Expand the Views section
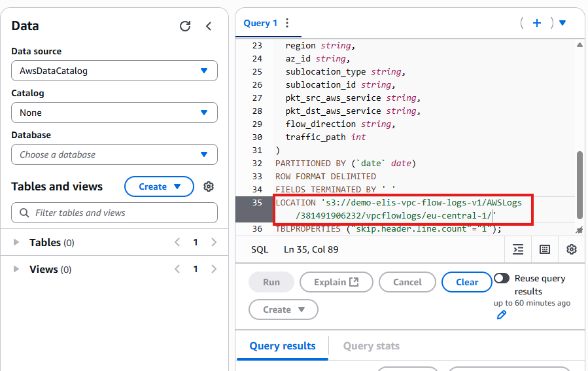This screenshot has width=588, height=371. [17, 270]
